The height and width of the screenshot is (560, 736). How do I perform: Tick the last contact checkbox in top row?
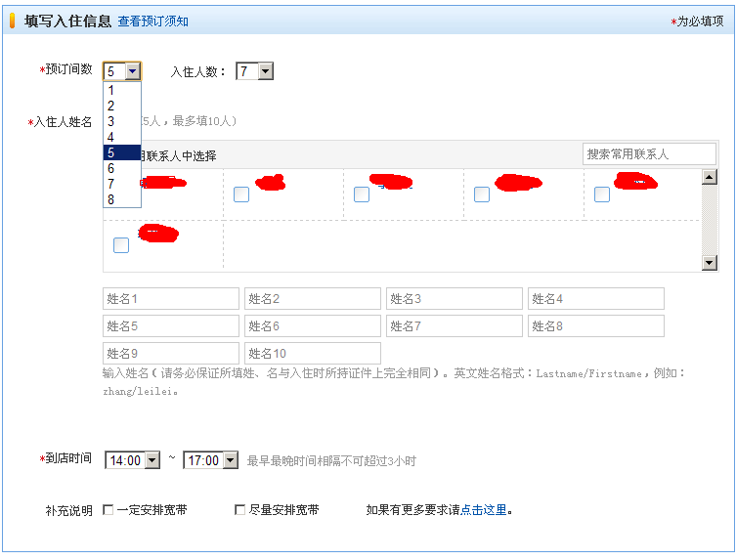tap(602, 194)
